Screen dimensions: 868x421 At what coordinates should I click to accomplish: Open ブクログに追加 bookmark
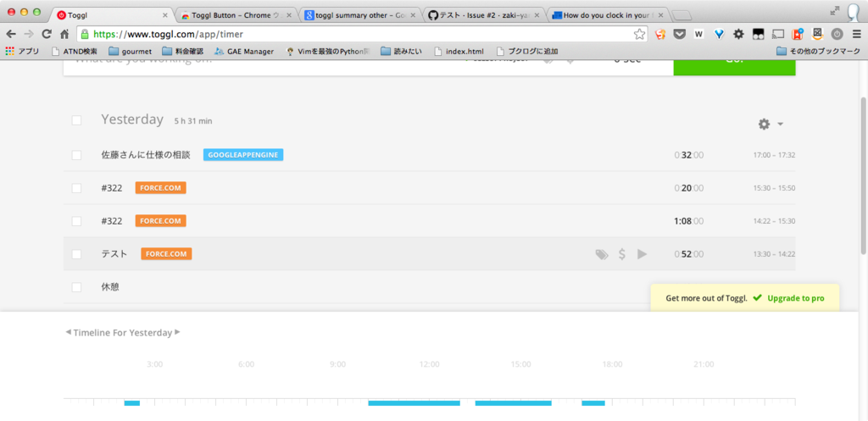coord(526,52)
